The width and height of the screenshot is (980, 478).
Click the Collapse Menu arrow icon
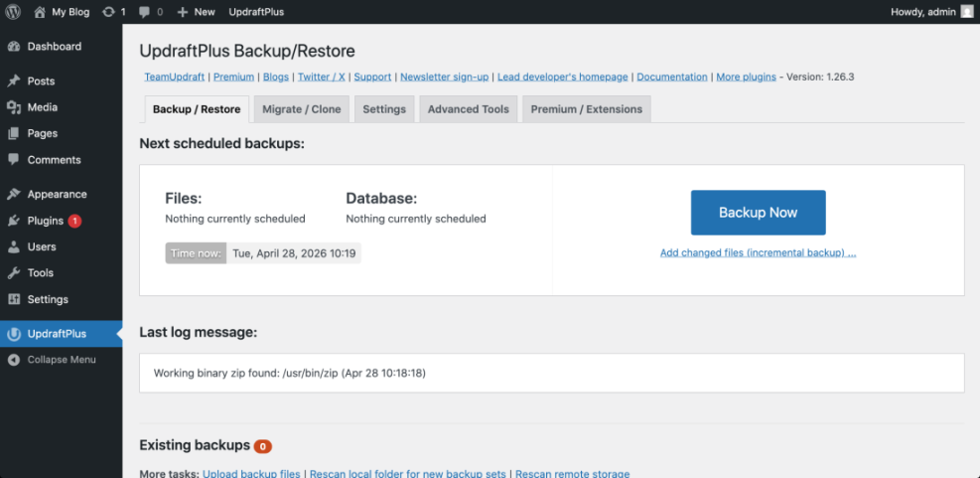(14, 360)
